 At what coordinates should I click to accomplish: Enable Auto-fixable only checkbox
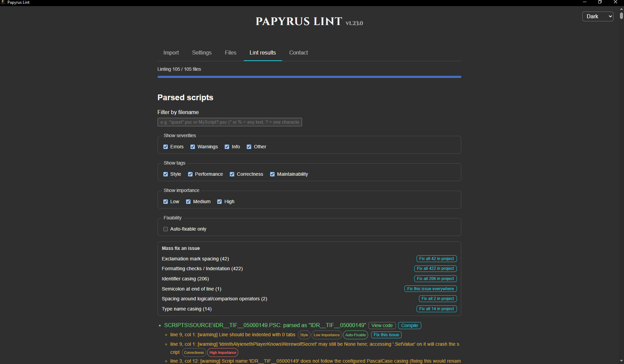tap(165, 229)
